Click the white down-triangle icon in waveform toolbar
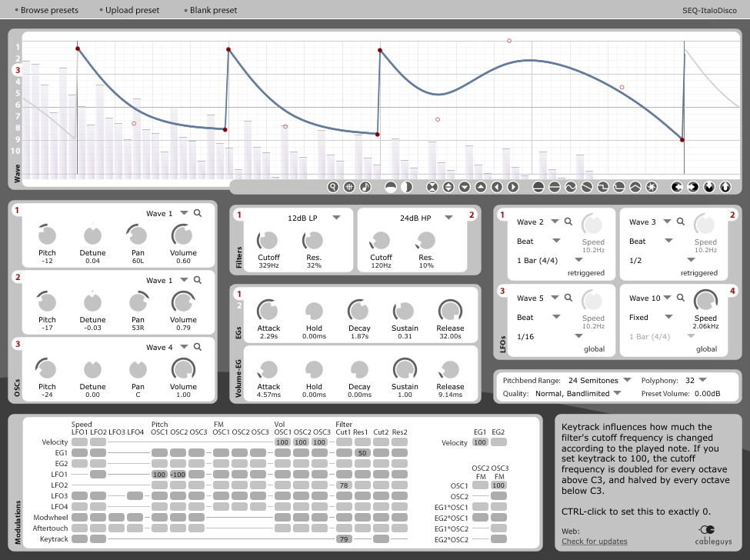The image size is (750, 560). (465, 187)
